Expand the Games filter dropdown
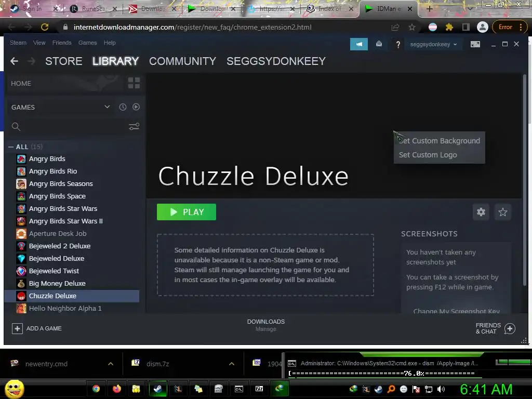Screen dimensions: 532x399 (x=107, y=107)
